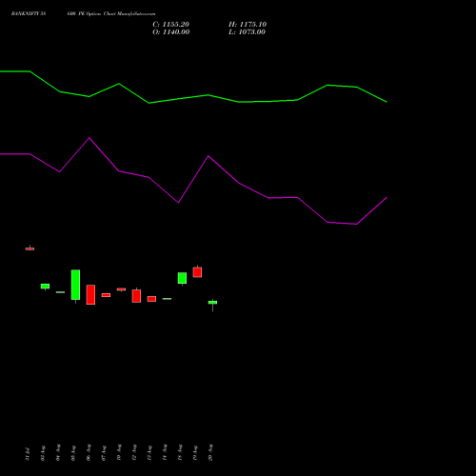This screenshot has height=476, width=476.
Task: Select the tall red candle above 06 Aug
Action: coord(90,295)
